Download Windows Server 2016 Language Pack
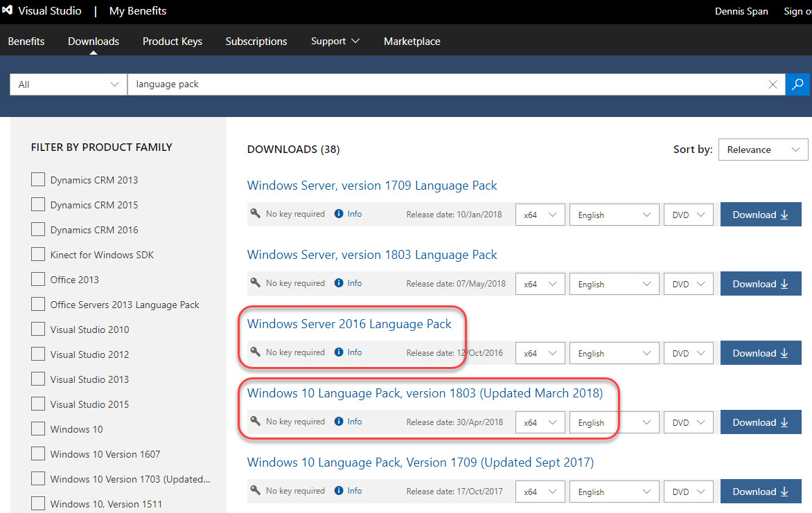 pos(761,353)
